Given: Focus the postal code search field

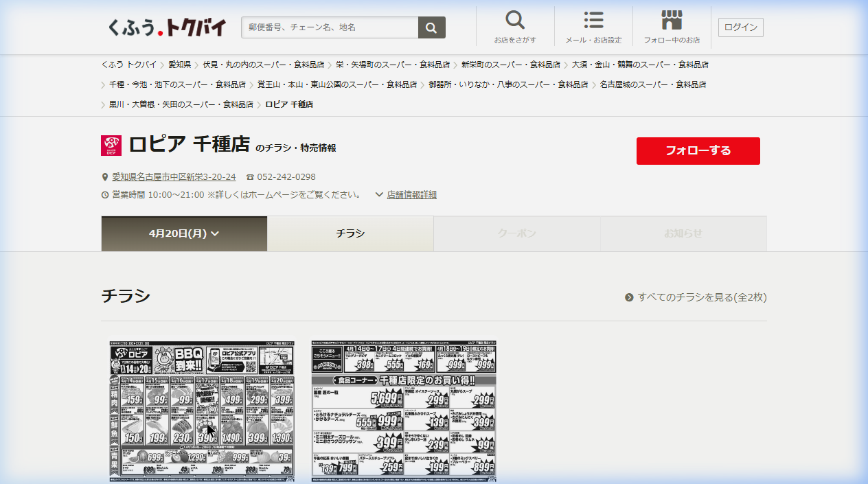Looking at the screenshot, I should coord(330,27).
